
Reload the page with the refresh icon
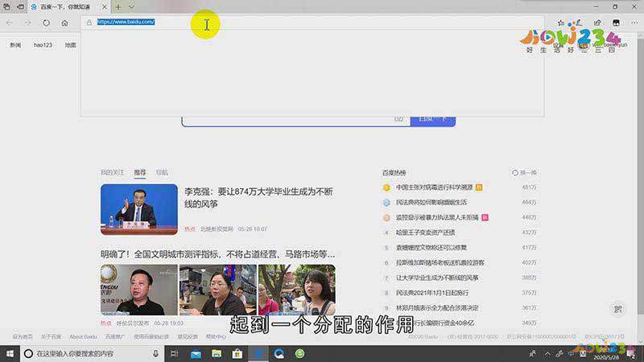click(46, 23)
